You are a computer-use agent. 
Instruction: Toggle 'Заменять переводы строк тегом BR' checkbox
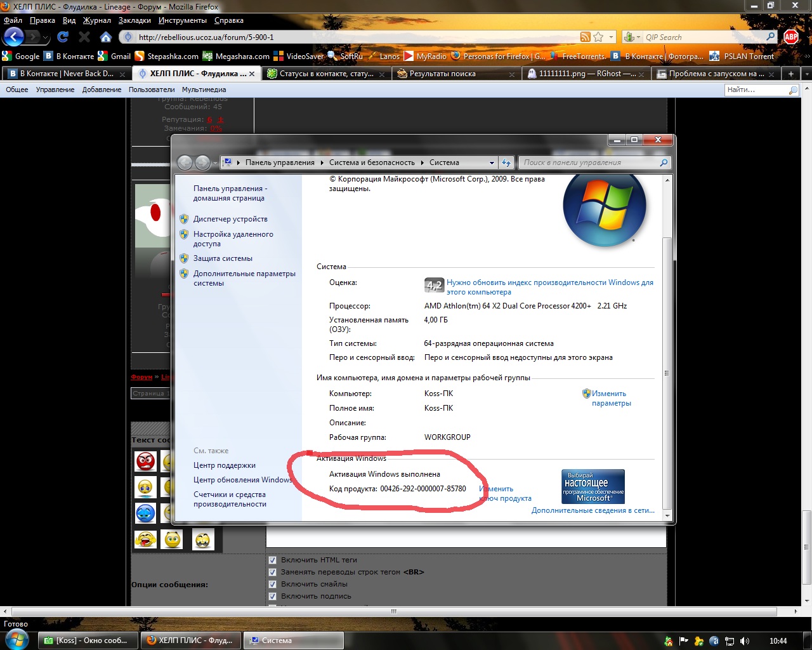[x=272, y=572]
